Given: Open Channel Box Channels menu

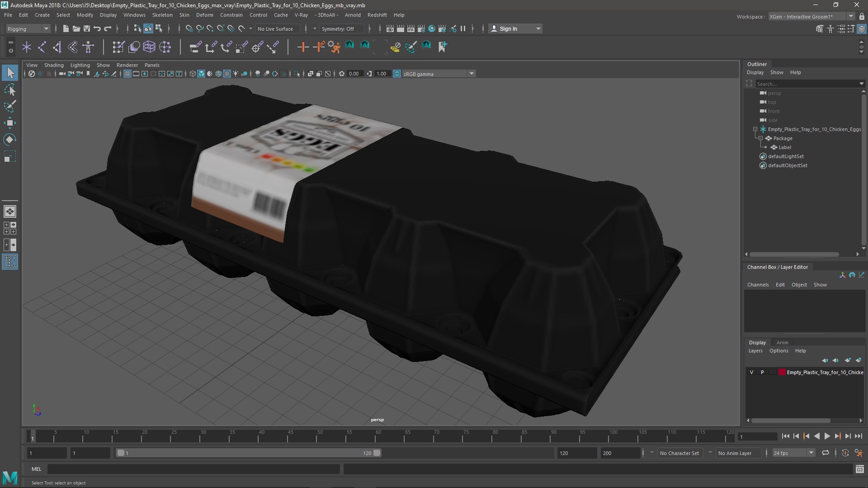Looking at the screenshot, I should (x=758, y=285).
